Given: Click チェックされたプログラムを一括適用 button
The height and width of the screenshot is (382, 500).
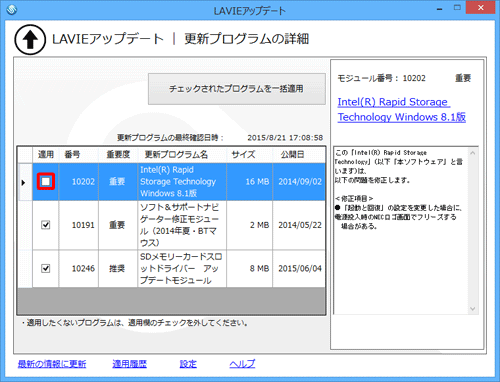Looking at the screenshot, I should tap(237, 89).
